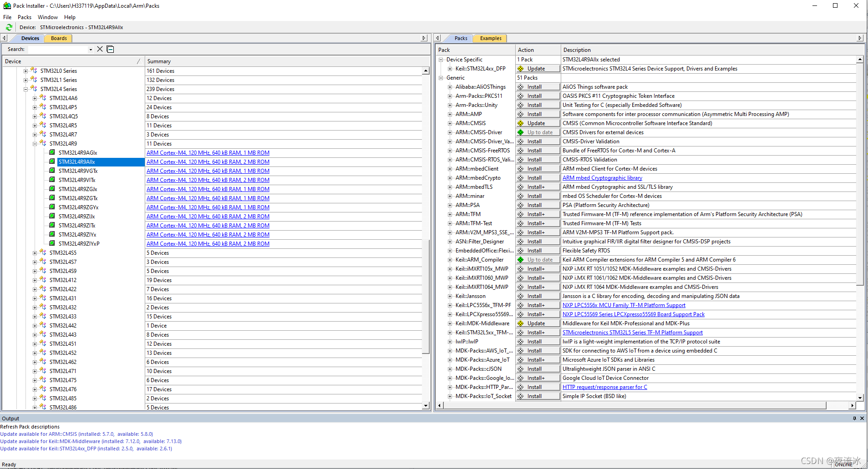Click the STM32L4 Series family icon
Viewport: 868px width, 469px height.
pyautogui.click(x=34, y=89)
